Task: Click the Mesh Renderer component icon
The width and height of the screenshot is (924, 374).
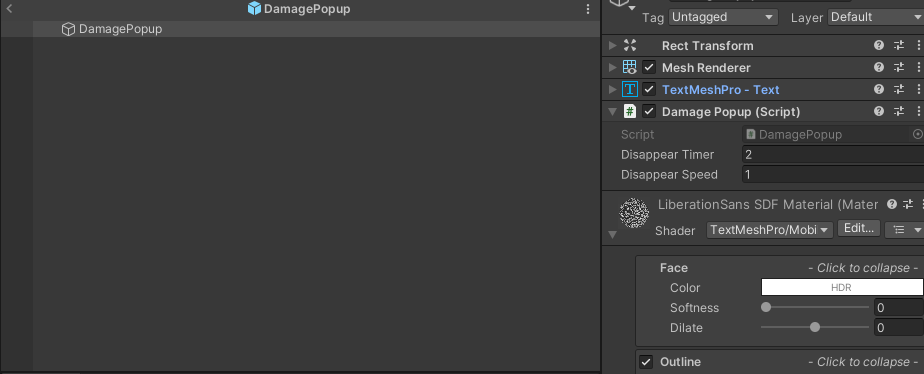Action: [630, 68]
